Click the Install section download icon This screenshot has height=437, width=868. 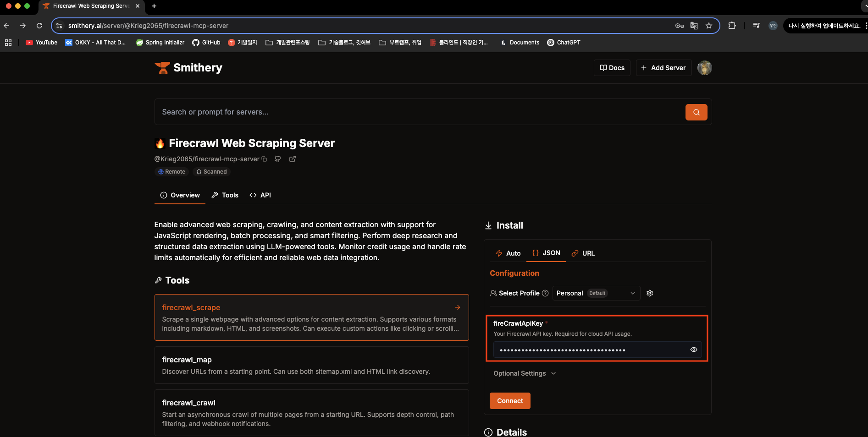488,225
